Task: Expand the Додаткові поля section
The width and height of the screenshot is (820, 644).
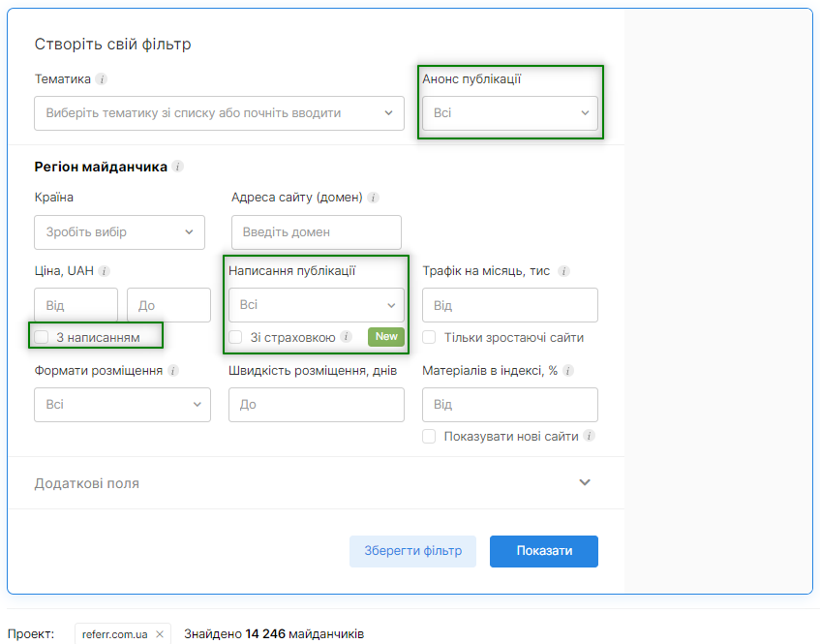Action: [x=584, y=482]
